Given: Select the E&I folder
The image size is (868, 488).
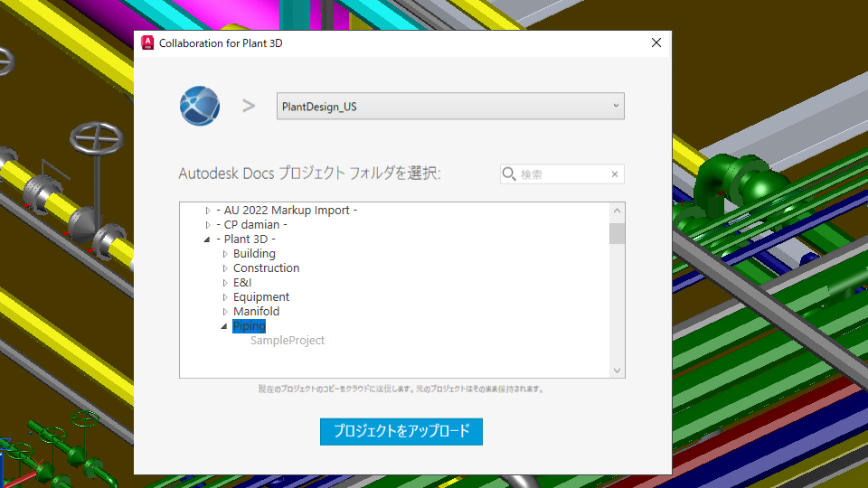Looking at the screenshot, I should click(242, 282).
